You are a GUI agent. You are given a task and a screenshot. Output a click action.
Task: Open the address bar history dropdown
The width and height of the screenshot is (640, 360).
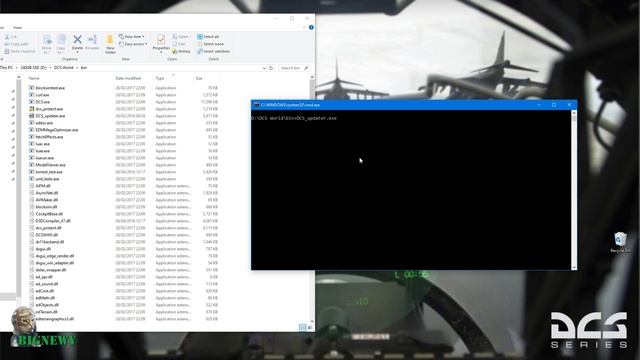click(264, 68)
